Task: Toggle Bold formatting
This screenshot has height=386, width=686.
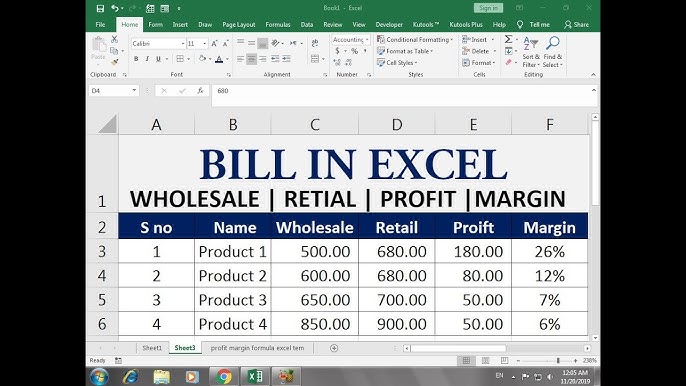Action: pos(136,59)
